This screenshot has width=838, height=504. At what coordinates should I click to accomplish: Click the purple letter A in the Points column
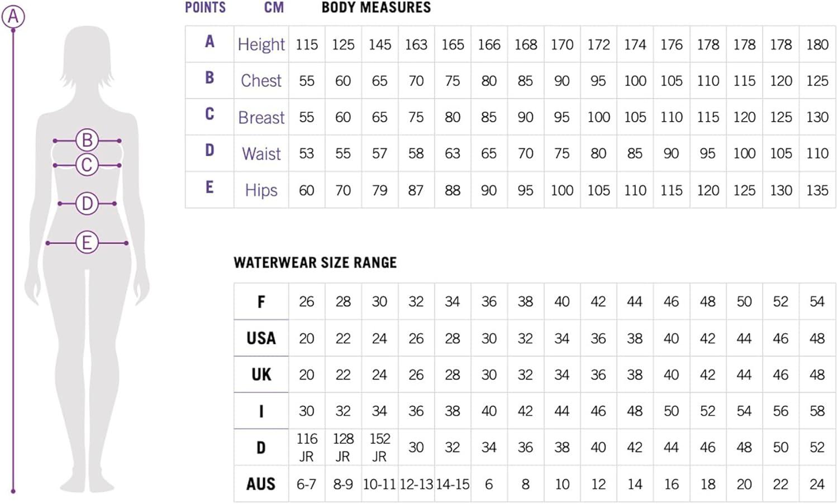click(x=209, y=42)
